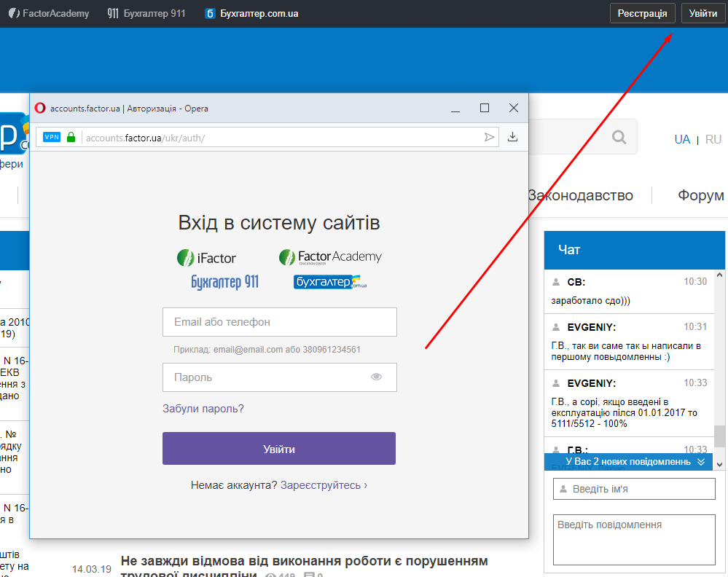Screen dimensions: 728x577
Task: Click the iFactor logo
Action: click(207, 258)
